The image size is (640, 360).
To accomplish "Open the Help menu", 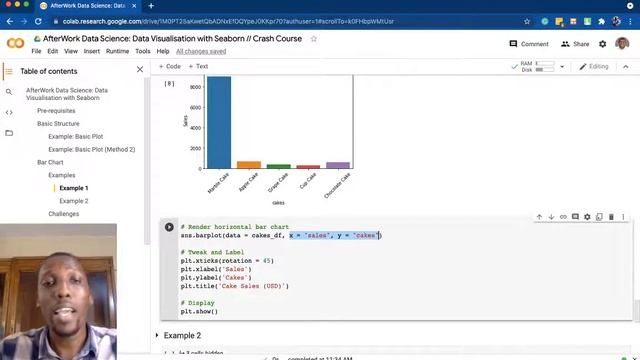I will tap(163, 51).
